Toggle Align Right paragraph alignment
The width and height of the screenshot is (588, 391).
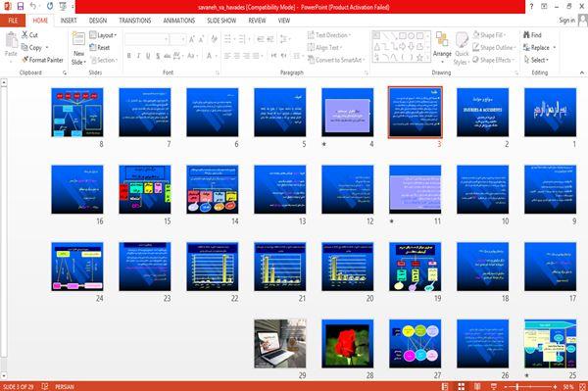tap(246, 56)
